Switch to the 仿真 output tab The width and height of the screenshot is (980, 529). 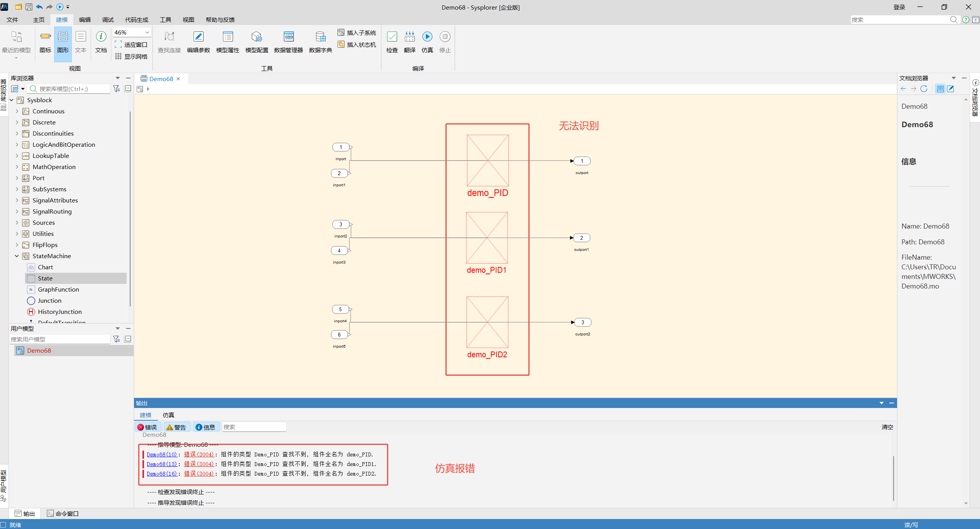pos(168,415)
